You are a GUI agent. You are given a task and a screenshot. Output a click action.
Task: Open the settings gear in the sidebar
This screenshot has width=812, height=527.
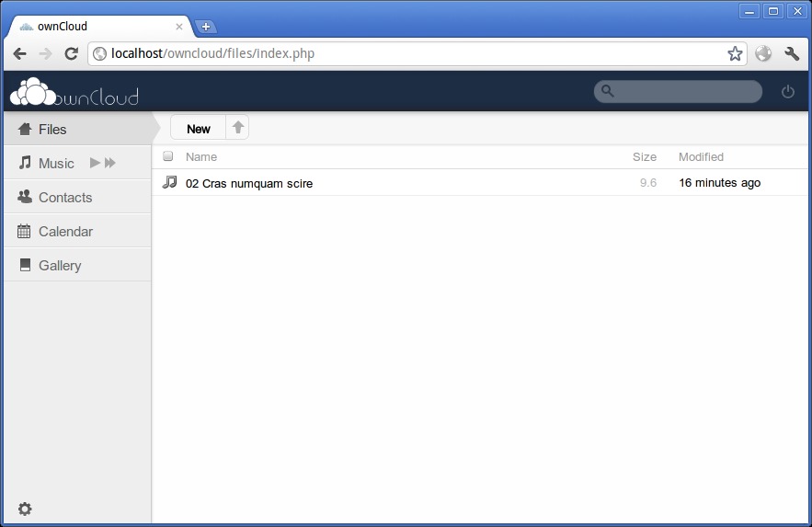[x=25, y=509]
